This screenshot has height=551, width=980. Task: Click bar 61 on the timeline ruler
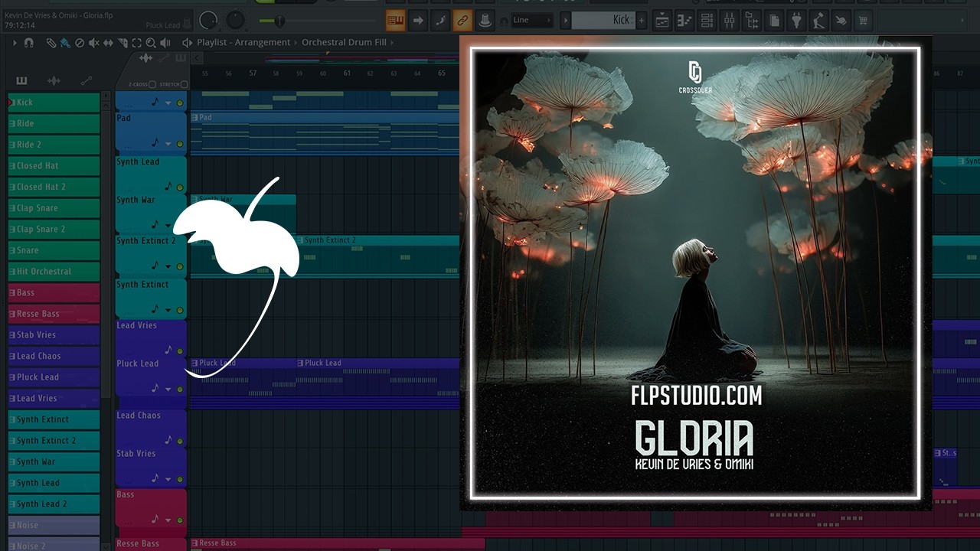point(347,73)
